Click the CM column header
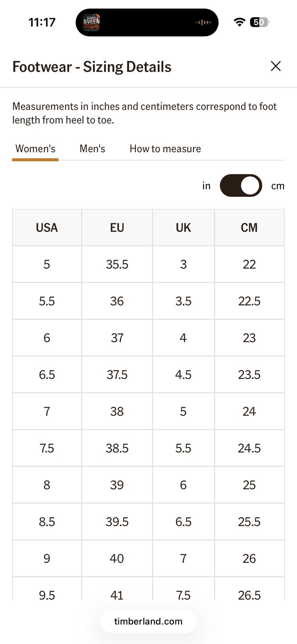This screenshot has width=297, height=644. 249,227
